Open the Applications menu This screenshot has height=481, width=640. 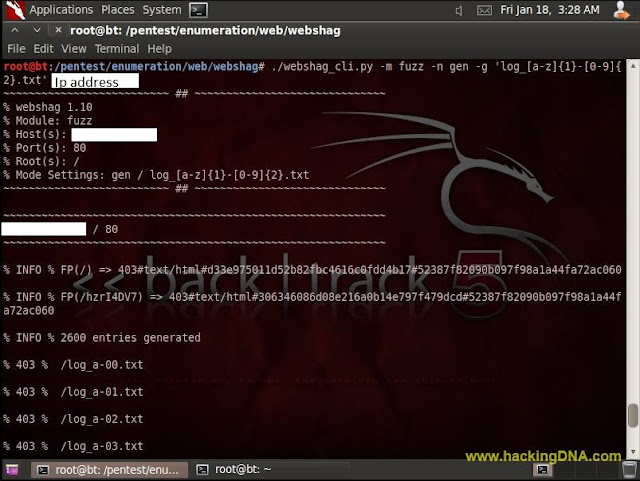[x=61, y=10]
